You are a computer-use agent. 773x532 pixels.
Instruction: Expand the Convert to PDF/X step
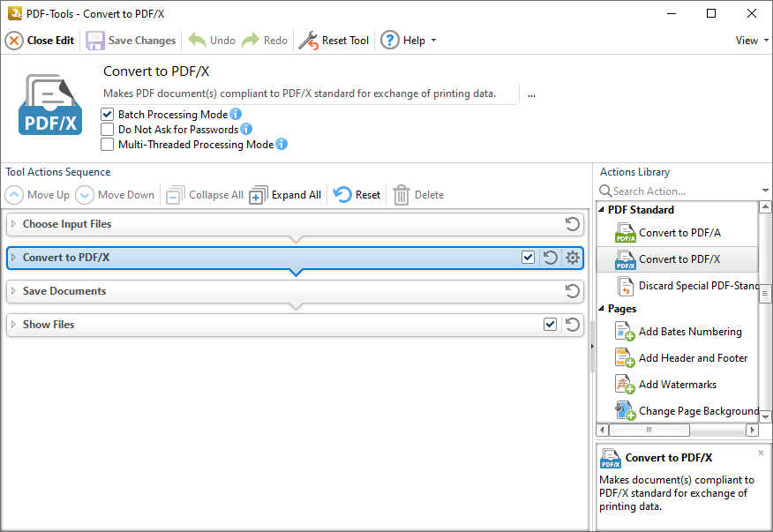(14, 258)
